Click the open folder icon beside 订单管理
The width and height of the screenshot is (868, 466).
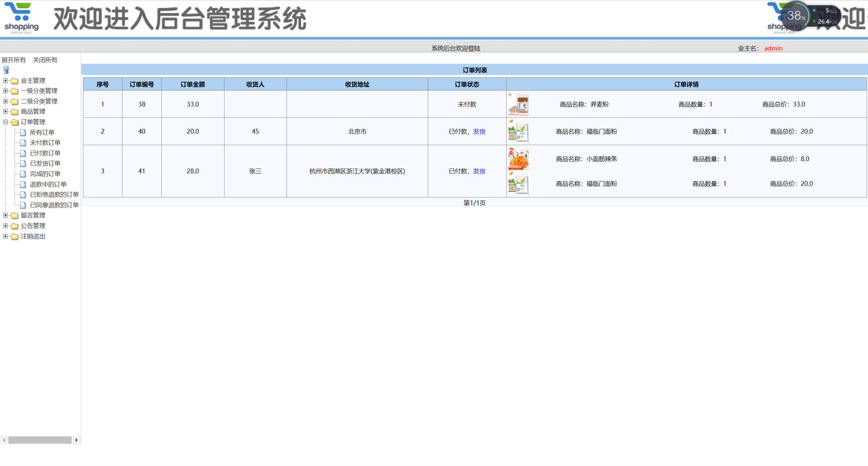coord(15,122)
